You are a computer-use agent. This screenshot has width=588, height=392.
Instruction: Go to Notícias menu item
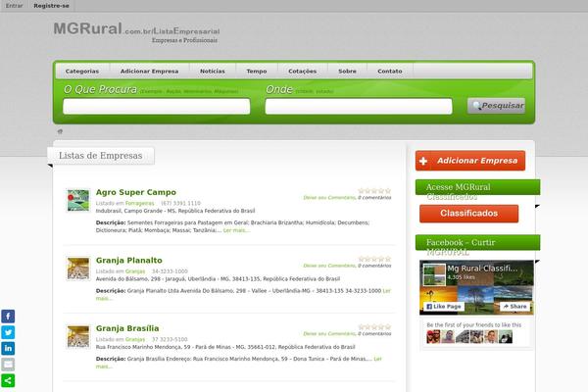(x=213, y=71)
